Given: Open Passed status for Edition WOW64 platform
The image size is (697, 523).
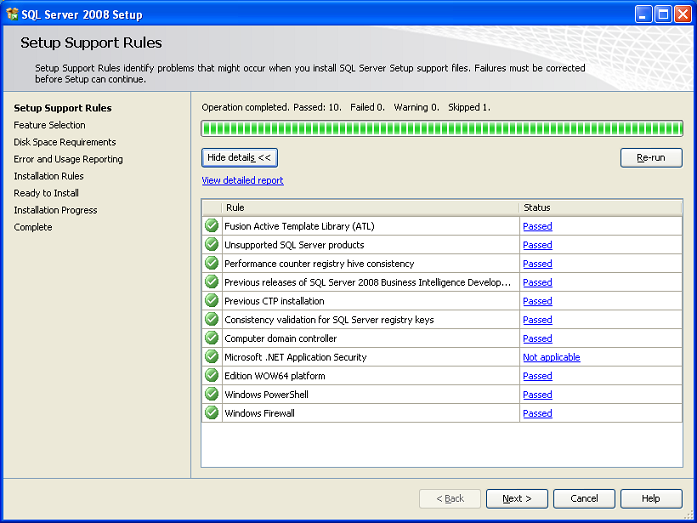Looking at the screenshot, I should click(x=537, y=376).
